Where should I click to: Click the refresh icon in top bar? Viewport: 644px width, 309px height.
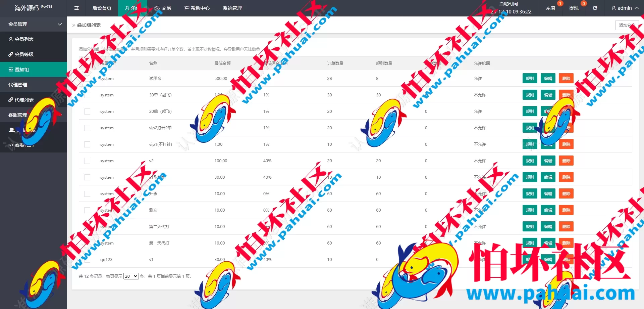pyautogui.click(x=595, y=8)
